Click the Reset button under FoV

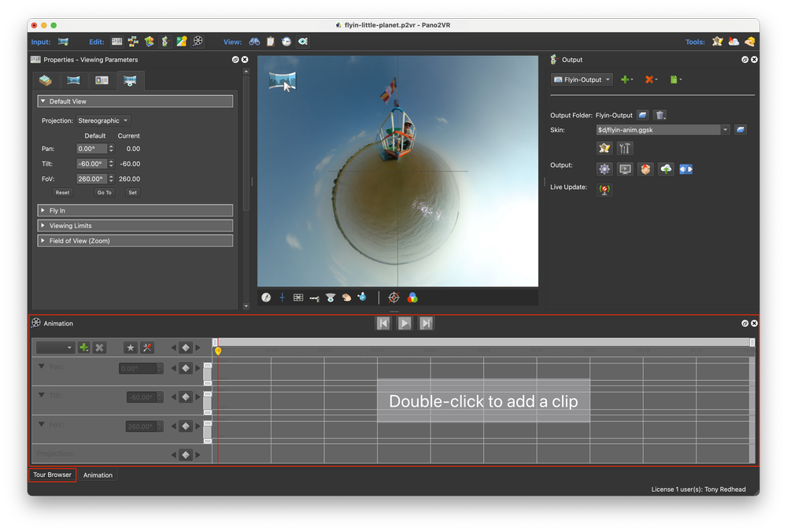pyautogui.click(x=62, y=193)
